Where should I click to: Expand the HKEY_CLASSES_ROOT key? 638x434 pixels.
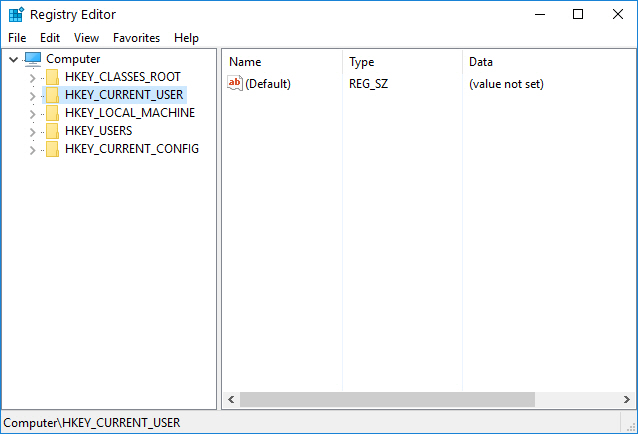coord(33,78)
